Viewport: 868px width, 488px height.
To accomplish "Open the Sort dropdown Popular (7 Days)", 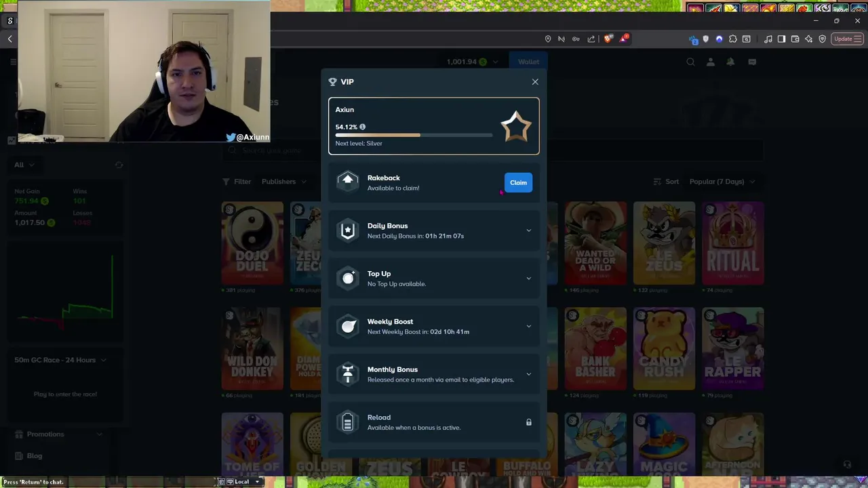I will (x=721, y=182).
